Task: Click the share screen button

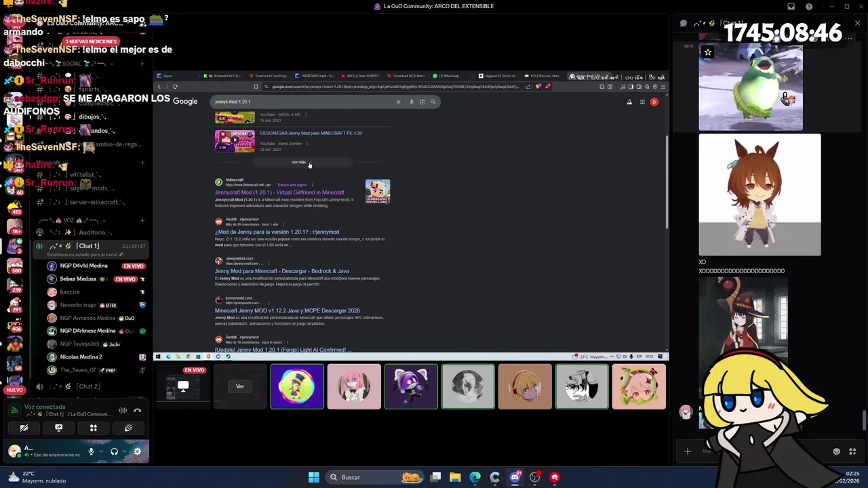Action: coord(58,428)
